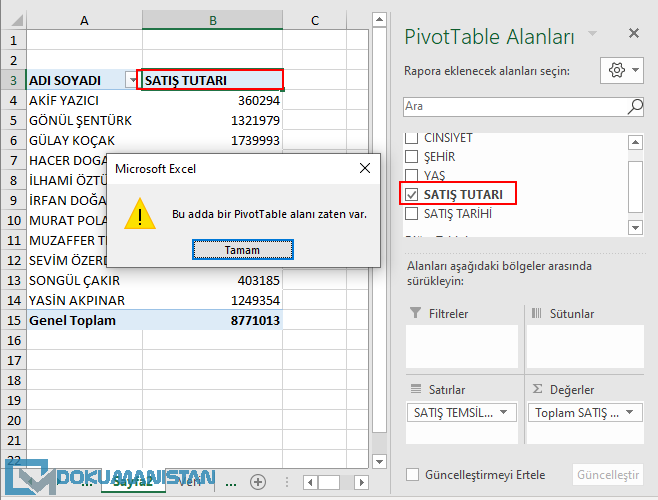The image size is (658, 500).
Task: Select value 1739993
Action: click(x=213, y=140)
